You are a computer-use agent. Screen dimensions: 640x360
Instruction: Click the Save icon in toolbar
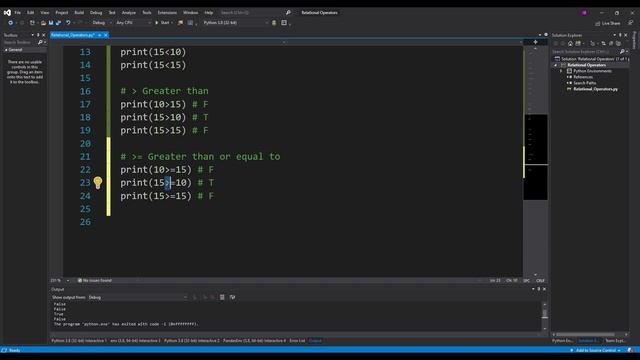(51, 23)
